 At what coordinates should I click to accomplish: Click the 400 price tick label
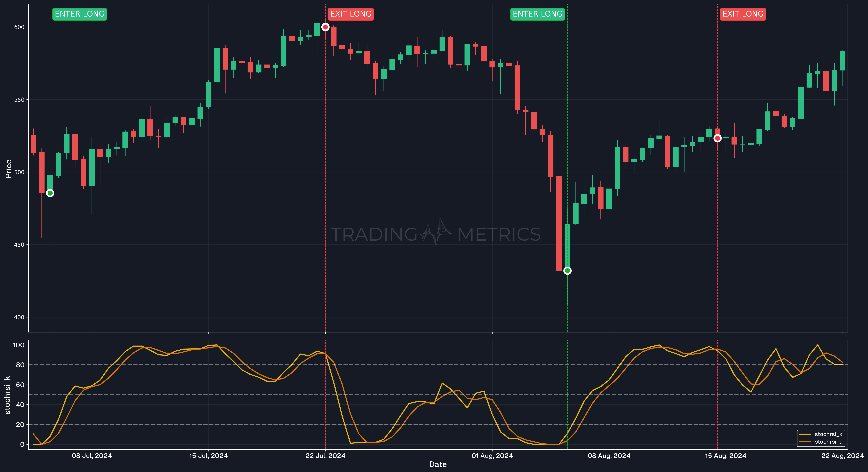pyautogui.click(x=19, y=317)
